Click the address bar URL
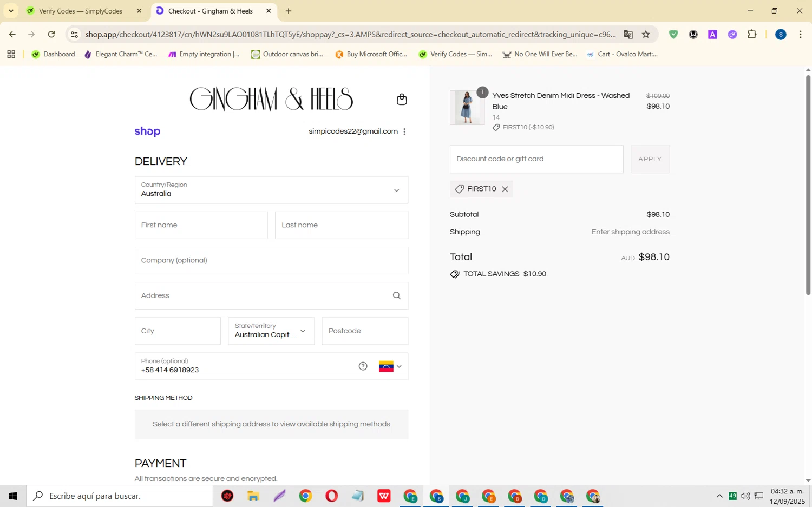The height and width of the screenshot is (507, 812). pos(350,34)
